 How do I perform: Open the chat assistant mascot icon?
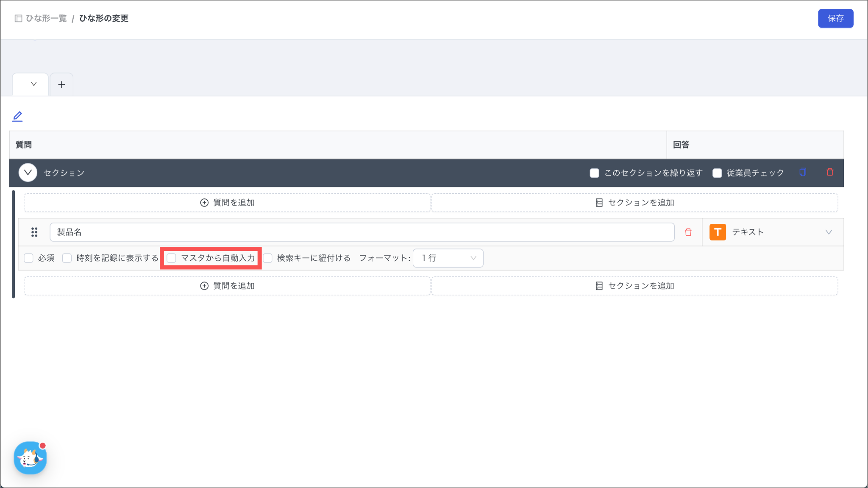tap(30, 458)
